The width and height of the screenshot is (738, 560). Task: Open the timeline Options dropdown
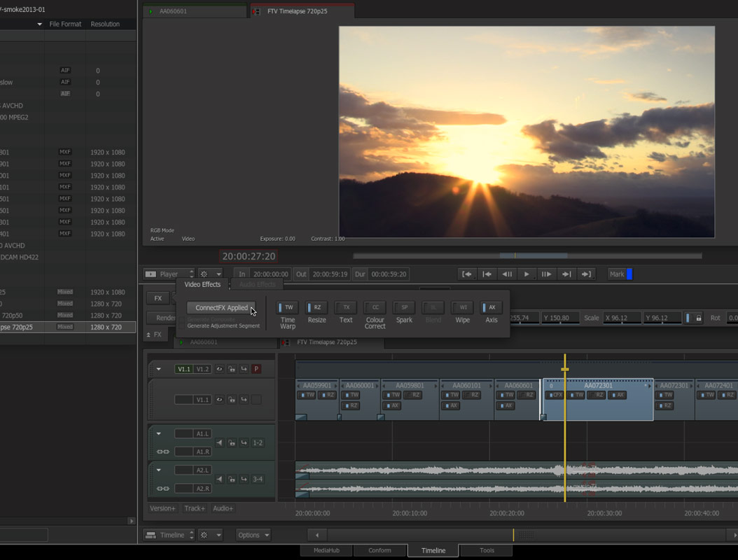click(x=253, y=535)
